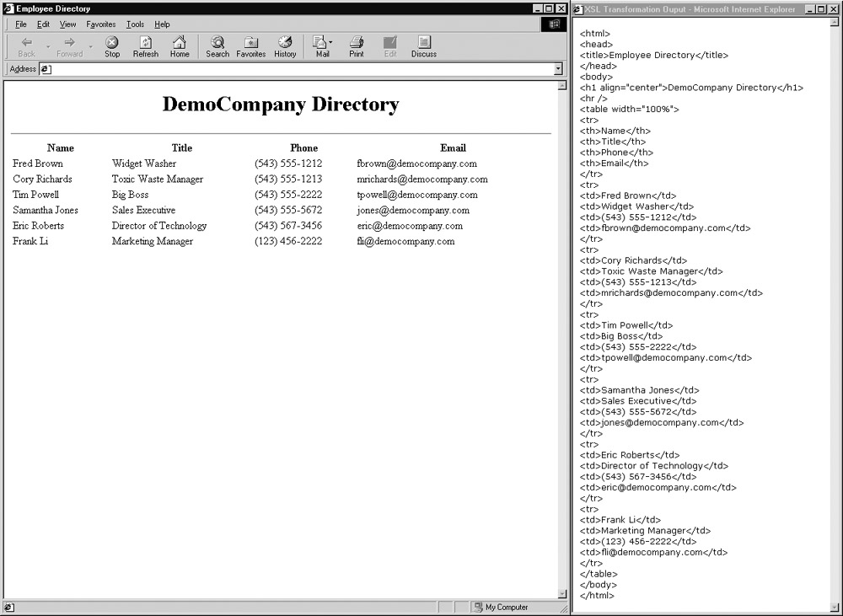Click the Discuss toolbar icon
The width and height of the screenshot is (843, 616).
(x=424, y=46)
